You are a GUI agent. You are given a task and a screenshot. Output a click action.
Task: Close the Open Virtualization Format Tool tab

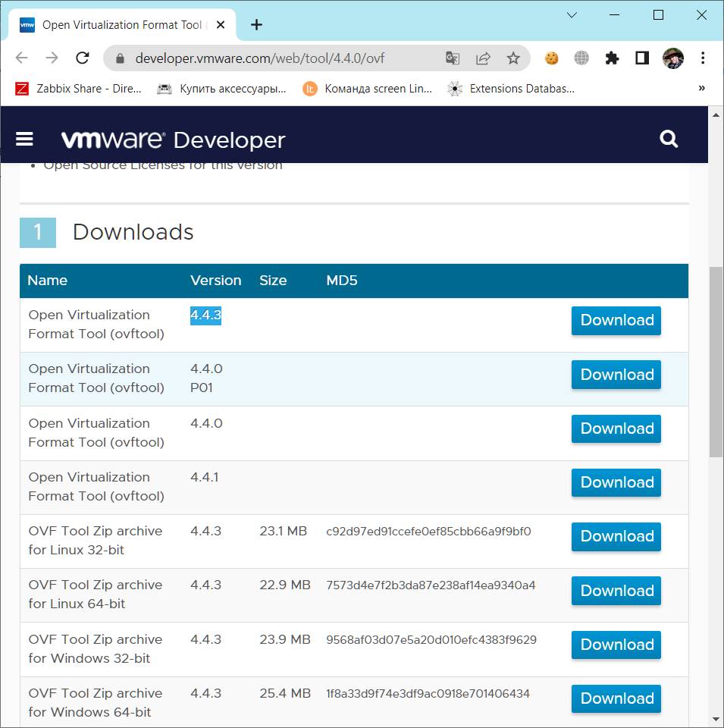point(221,24)
